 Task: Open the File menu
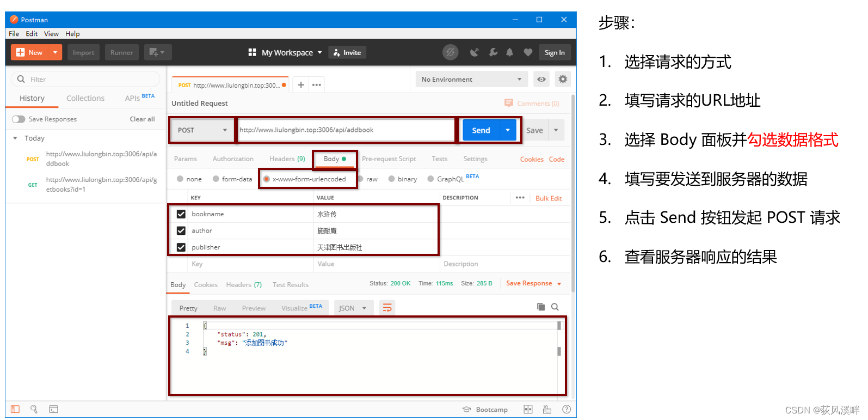[x=14, y=34]
